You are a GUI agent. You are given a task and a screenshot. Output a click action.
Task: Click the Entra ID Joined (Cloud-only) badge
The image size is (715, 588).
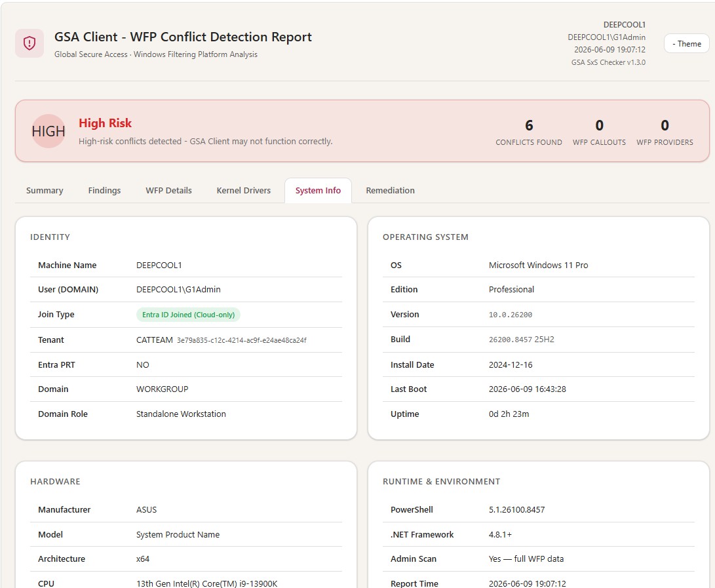tap(188, 315)
